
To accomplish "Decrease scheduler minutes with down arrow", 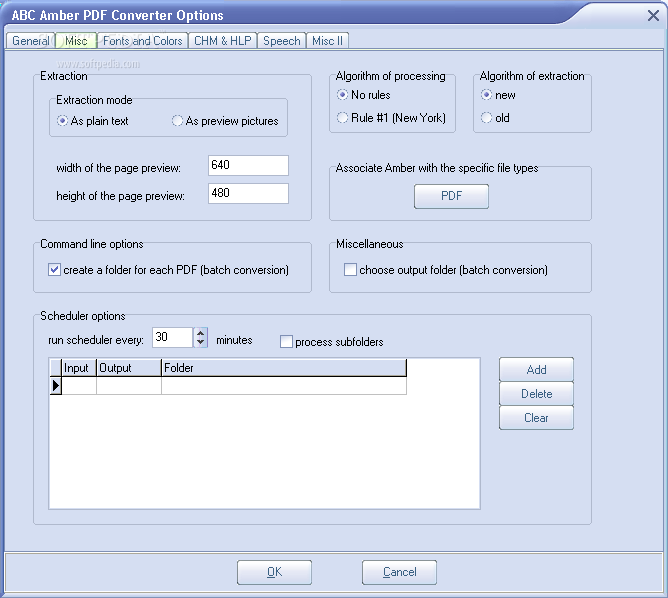I will pyautogui.click(x=201, y=342).
